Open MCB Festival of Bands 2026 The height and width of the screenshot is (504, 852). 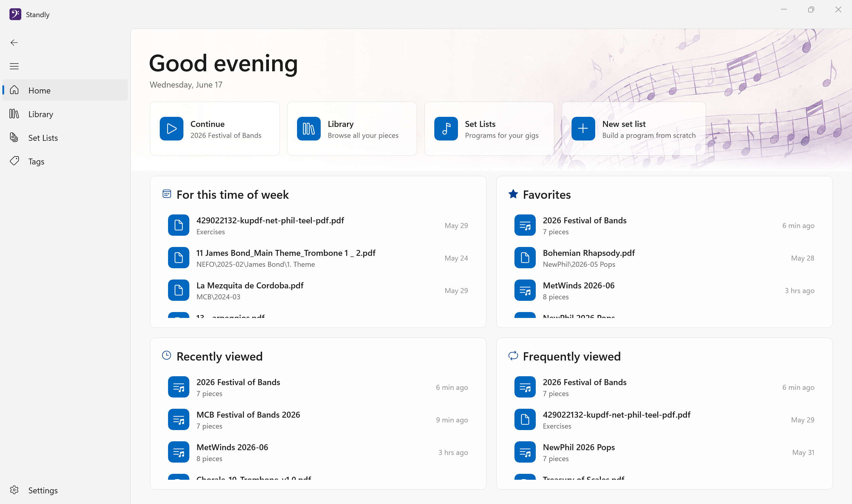click(x=318, y=419)
